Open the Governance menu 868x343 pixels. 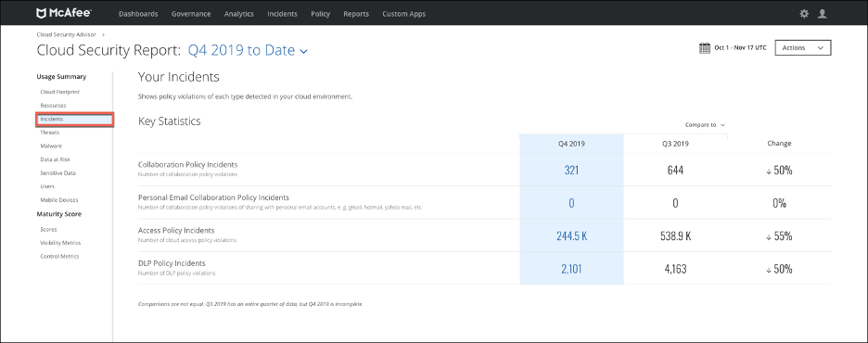click(x=191, y=14)
